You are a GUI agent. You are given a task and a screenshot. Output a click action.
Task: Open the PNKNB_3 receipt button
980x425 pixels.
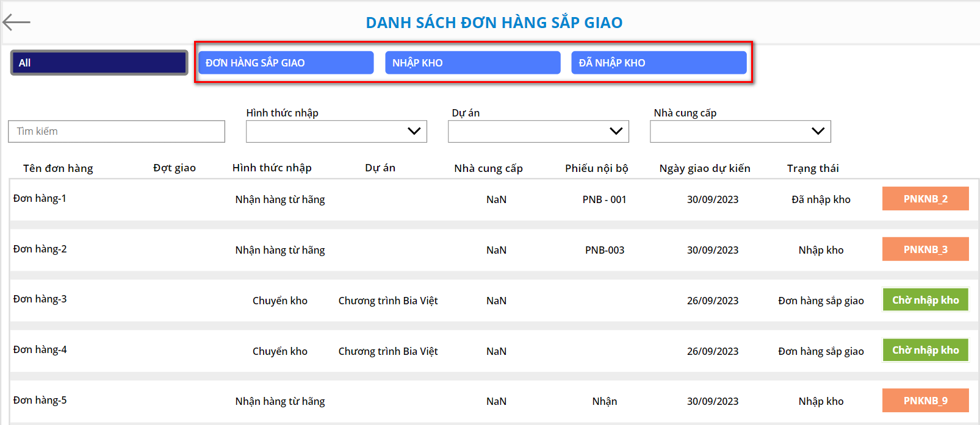point(925,249)
